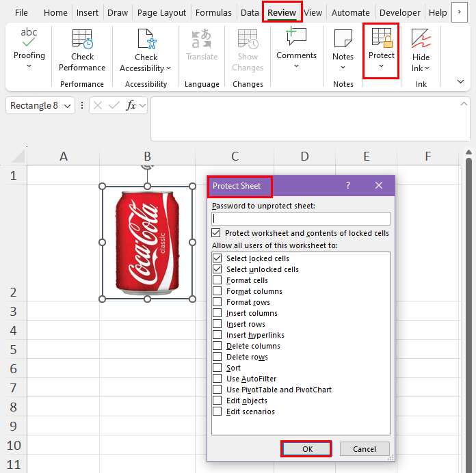Click the Insert Function fx icon
The width and height of the screenshot is (476, 473).
(x=131, y=105)
